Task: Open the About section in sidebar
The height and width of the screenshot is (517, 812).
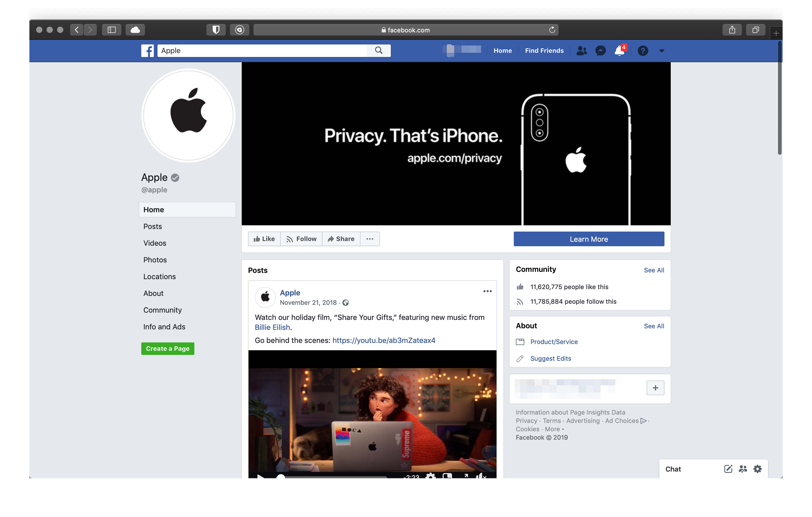Action: [x=153, y=293]
